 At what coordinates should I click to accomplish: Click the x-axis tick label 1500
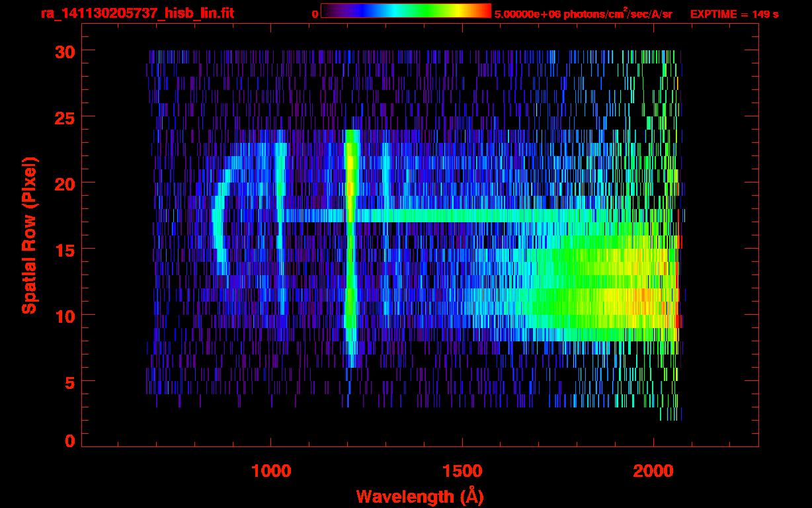462,471
